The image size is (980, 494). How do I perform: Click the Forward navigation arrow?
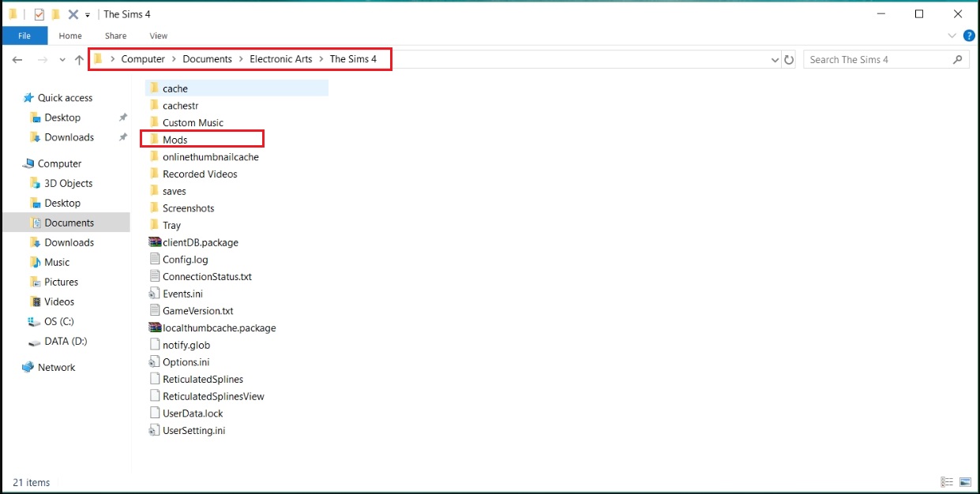click(43, 60)
